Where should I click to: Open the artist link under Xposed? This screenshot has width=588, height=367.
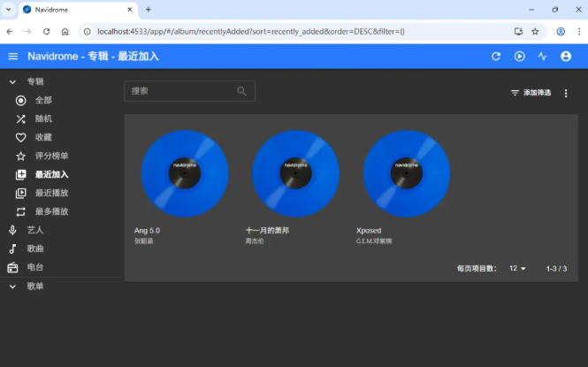(x=374, y=241)
